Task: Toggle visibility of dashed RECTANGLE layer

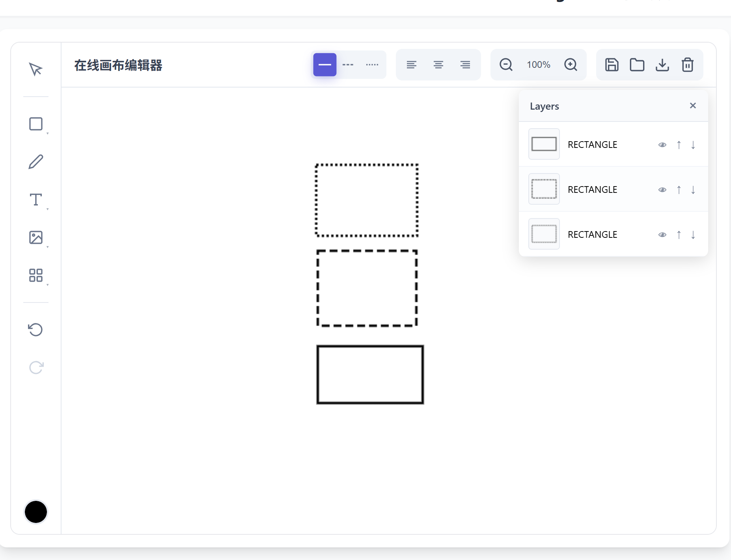Action: (x=662, y=190)
